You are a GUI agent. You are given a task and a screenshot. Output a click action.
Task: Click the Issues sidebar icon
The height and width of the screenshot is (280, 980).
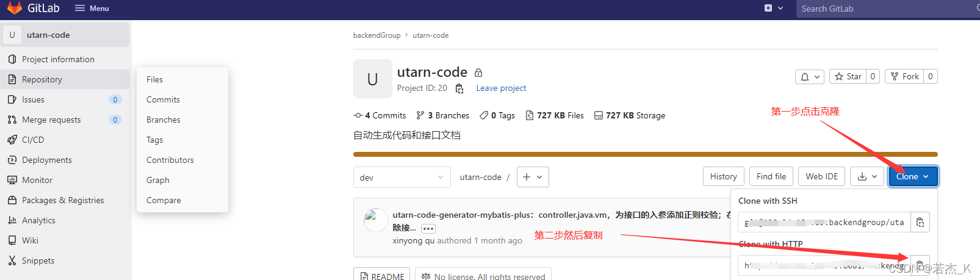coord(12,99)
